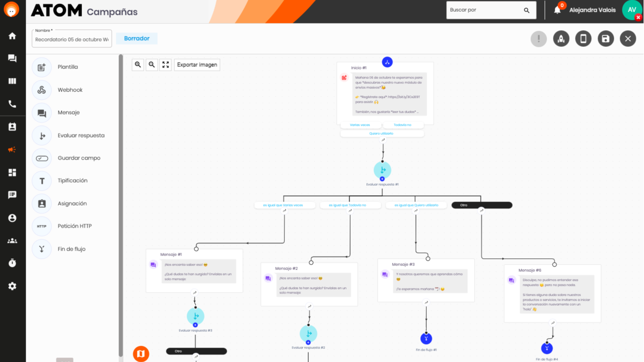This screenshot has height=362, width=644.
Task: Click the Nombre campaign name field
Action: pos(71,38)
